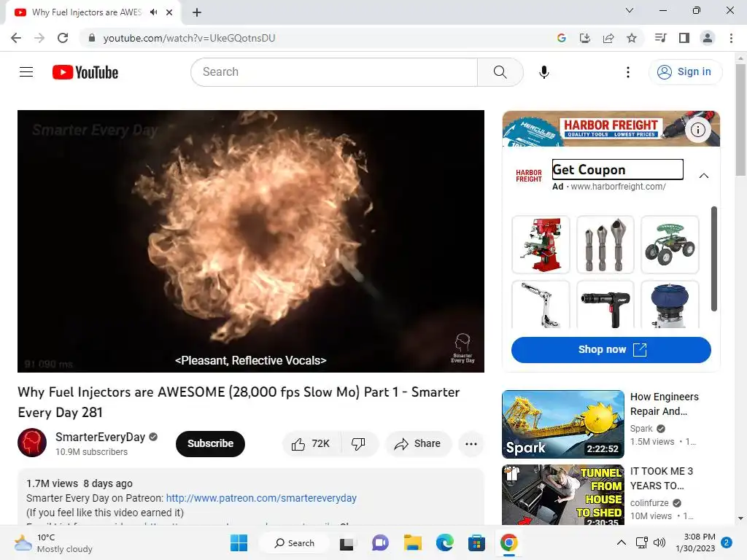This screenshot has width=747, height=560.
Task: Open Microsoft Store from taskbar
Action: click(x=476, y=542)
